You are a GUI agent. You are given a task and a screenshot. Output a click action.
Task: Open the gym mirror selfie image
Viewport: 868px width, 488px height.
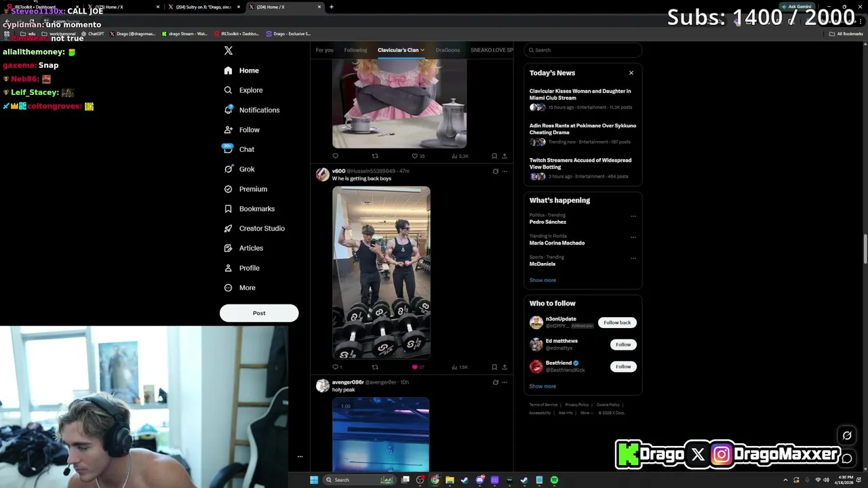click(381, 272)
